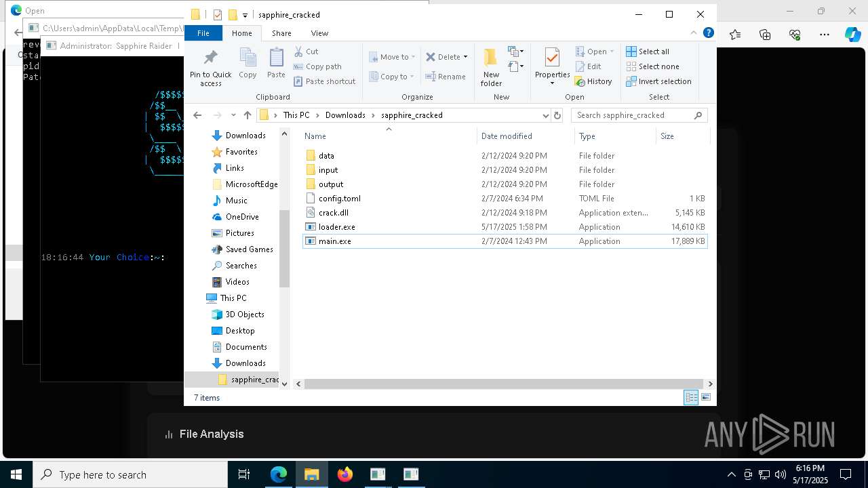
Task: Click Paste shortcut in the ribbon
Action: pyautogui.click(x=324, y=81)
